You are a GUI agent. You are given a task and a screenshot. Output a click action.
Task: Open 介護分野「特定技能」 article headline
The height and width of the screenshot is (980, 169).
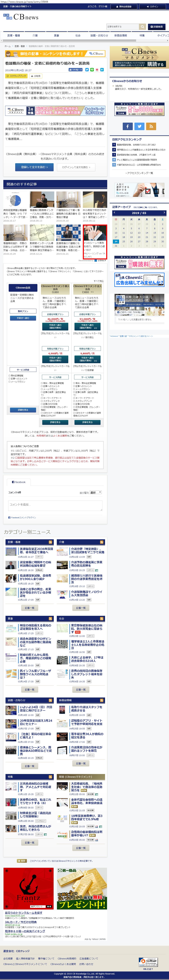87,551
